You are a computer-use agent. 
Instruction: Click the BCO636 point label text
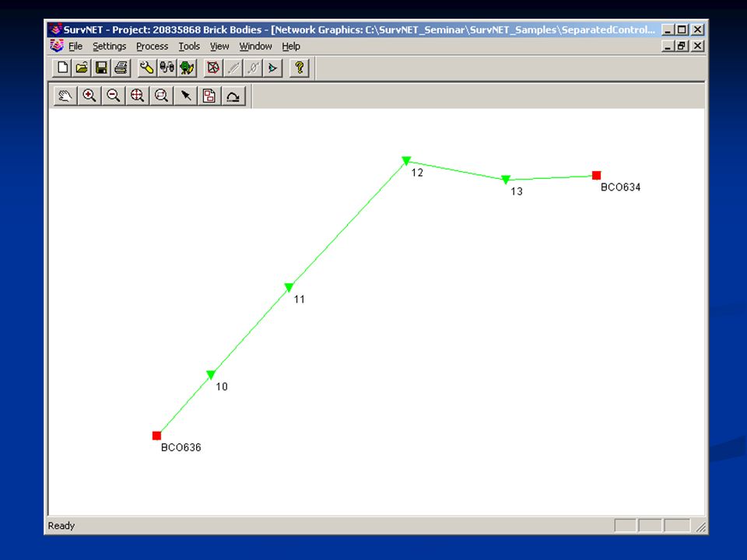(x=181, y=448)
